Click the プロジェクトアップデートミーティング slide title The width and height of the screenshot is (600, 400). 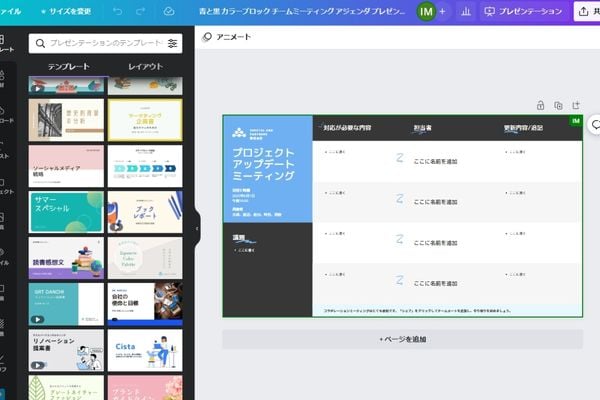[x=264, y=164]
